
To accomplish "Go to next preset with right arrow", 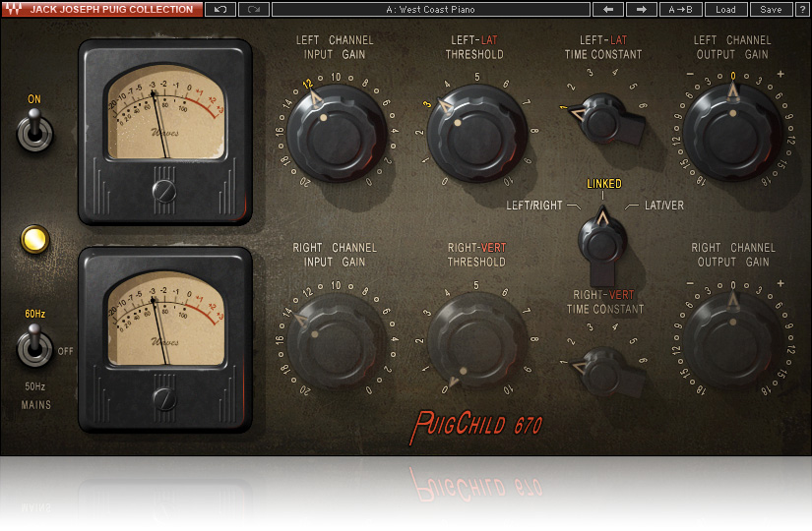I will (642, 10).
